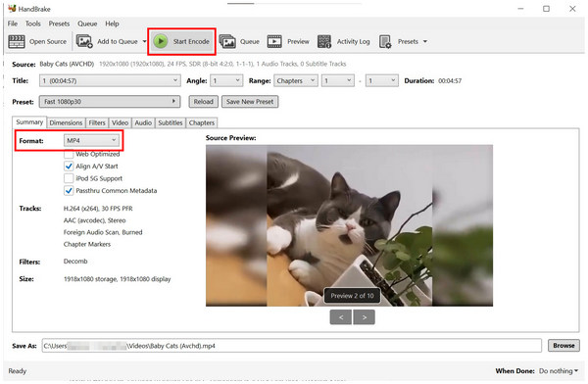
Task: Open the Range type dropdown set to Chapters
Action: pos(296,80)
